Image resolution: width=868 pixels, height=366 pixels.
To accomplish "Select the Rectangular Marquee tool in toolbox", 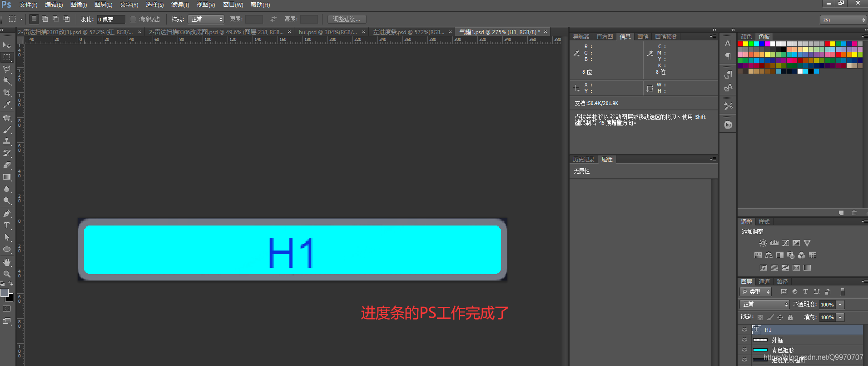I will pos(7,57).
